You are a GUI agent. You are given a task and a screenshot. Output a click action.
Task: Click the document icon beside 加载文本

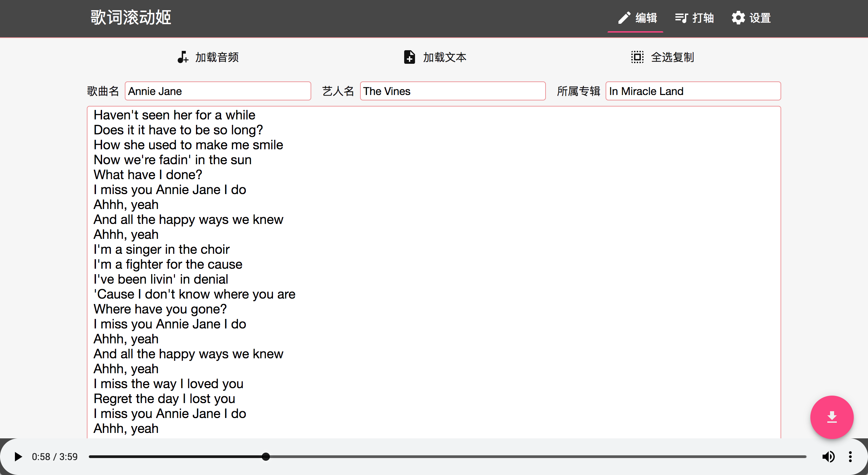(409, 57)
